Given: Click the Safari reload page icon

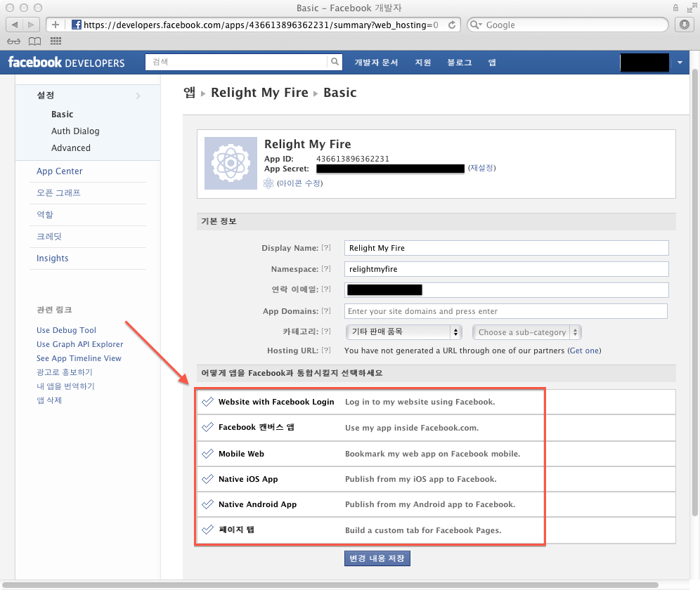Looking at the screenshot, I should pyautogui.click(x=452, y=25).
